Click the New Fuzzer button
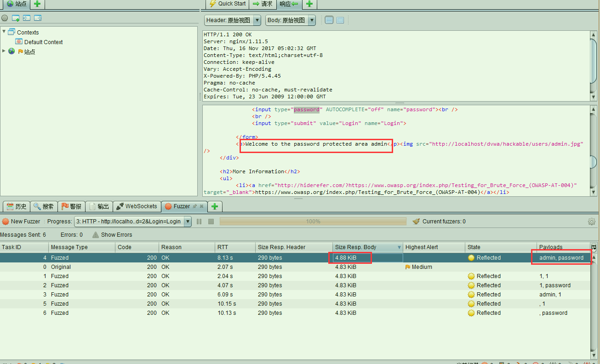Image resolution: width=600 pixels, height=364 pixels. (21, 222)
